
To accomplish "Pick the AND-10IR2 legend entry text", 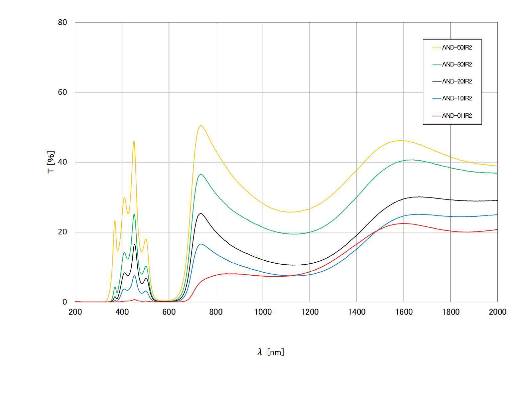I will [x=457, y=98].
